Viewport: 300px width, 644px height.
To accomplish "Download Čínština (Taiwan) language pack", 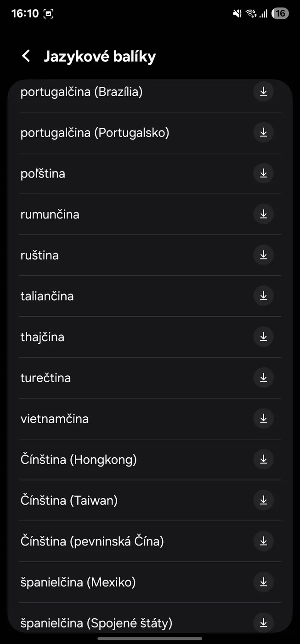I will [263, 500].
